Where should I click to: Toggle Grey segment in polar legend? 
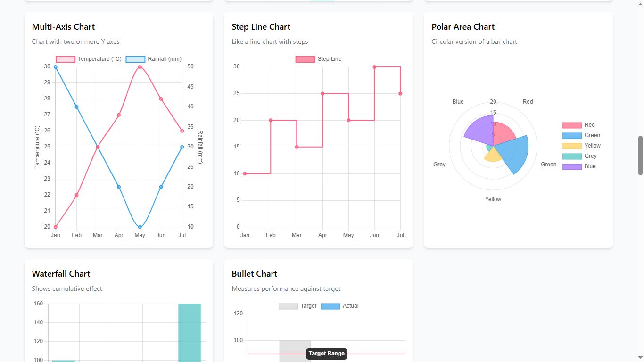click(x=572, y=156)
